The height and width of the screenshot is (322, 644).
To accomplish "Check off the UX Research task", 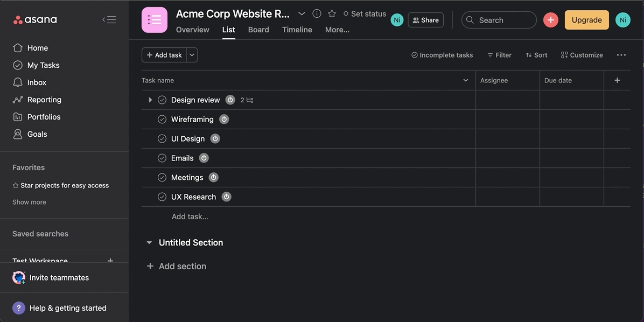I will [x=162, y=197].
